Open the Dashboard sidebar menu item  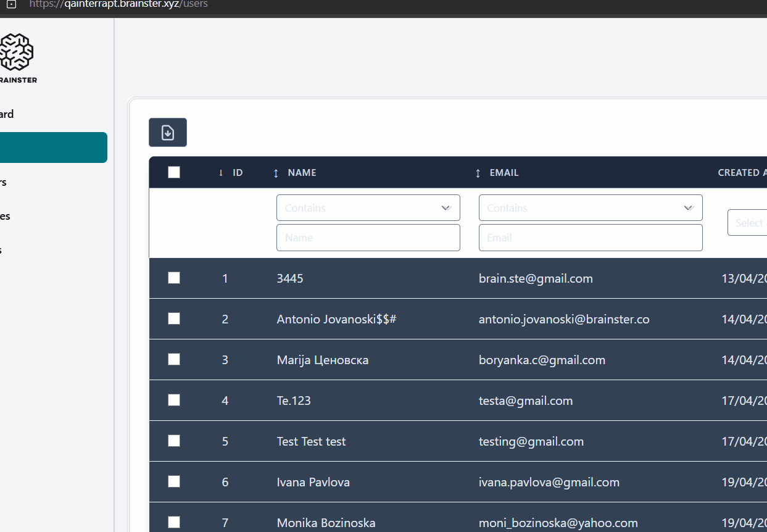(7, 114)
